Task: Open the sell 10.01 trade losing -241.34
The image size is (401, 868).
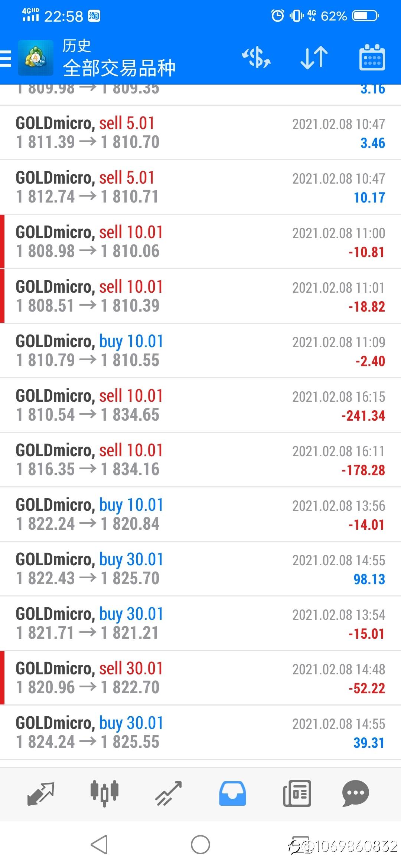Action: pyautogui.click(x=200, y=405)
